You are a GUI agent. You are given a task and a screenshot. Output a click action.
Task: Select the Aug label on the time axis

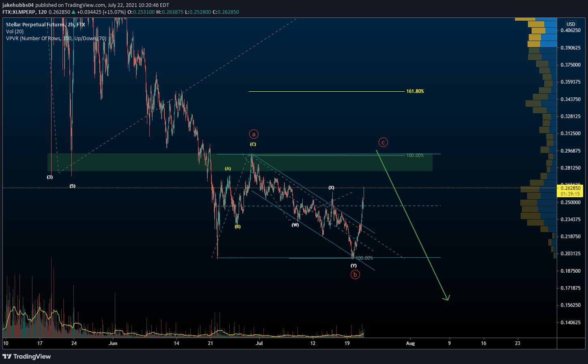(x=410, y=343)
